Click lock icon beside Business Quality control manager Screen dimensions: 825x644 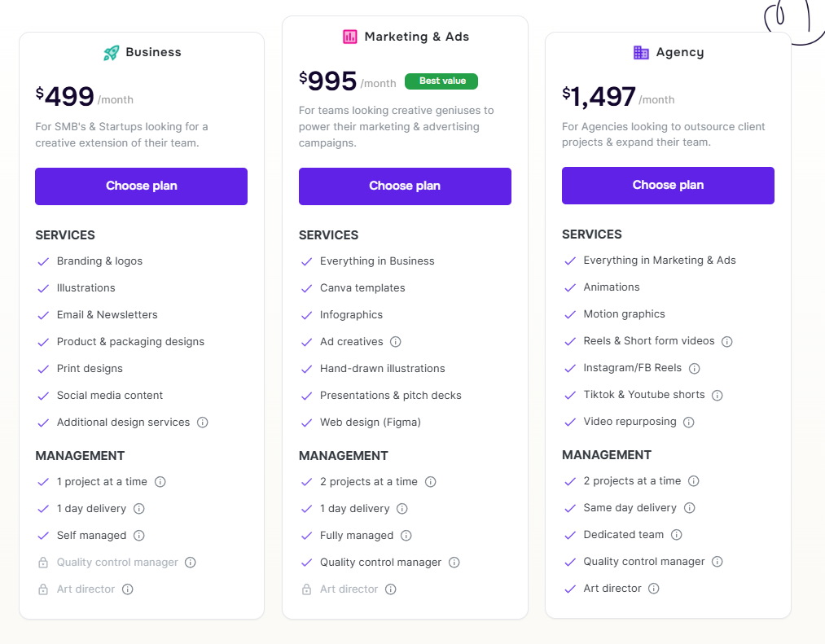(x=43, y=563)
